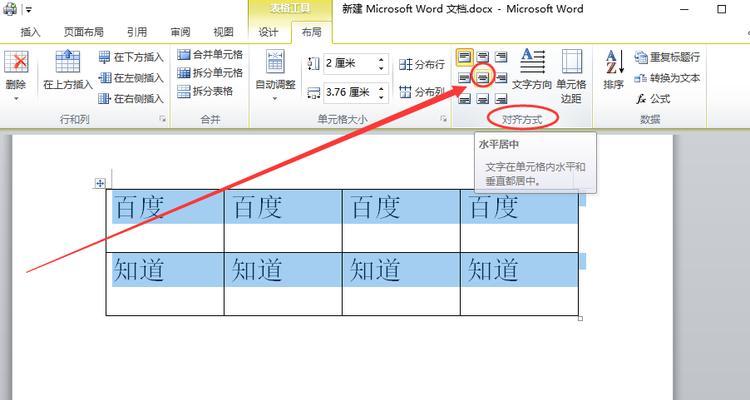750x400 pixels.
Task: Switch to the 视图 tab
Action: (223, 32)
